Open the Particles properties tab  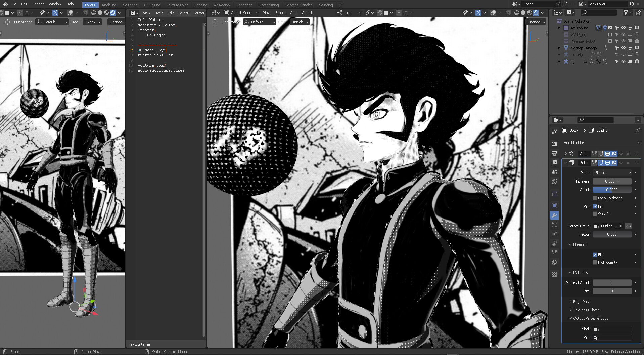click(x=554, y=225)
